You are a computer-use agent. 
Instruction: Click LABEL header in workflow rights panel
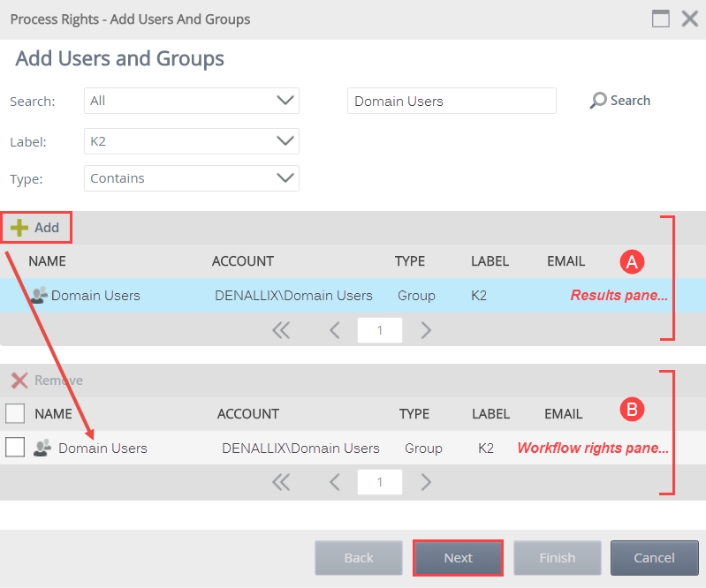tap(490, 414)
